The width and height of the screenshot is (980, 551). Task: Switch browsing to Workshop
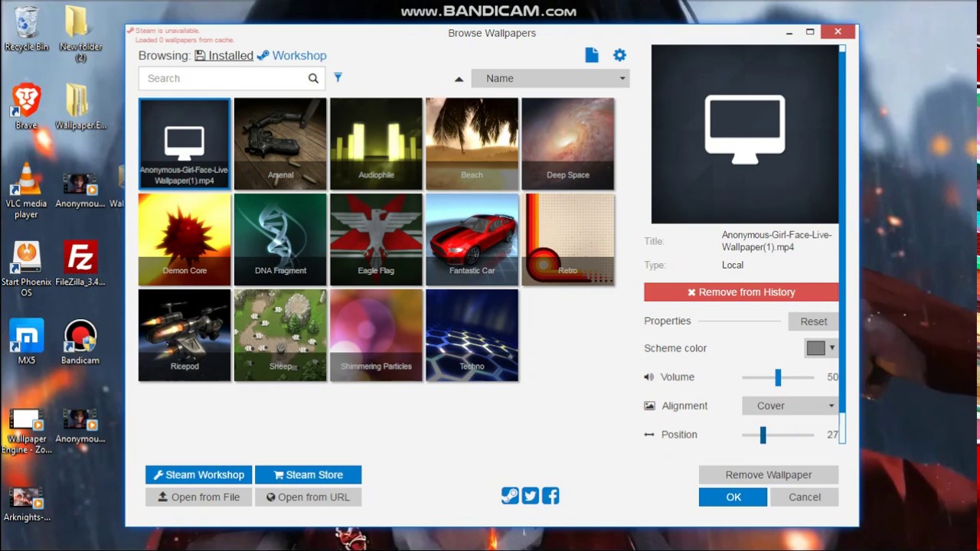pos(293,55)
